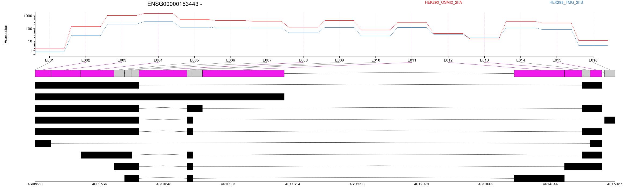Select exon label E012
Viewport: 644px width, 188px height.
pos(448,60)
